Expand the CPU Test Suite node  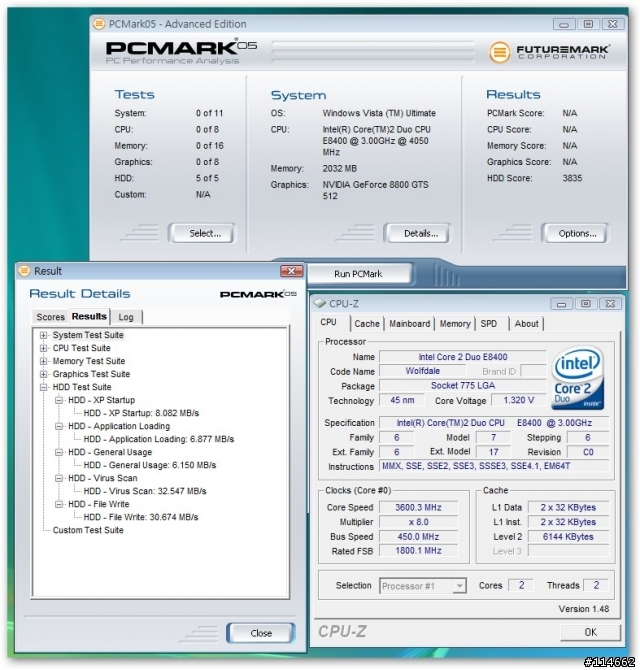pos(43,348)
